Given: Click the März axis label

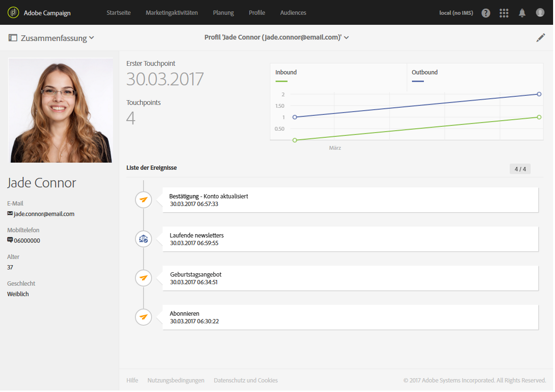Looking at the screenshot, I should (335, 148).
